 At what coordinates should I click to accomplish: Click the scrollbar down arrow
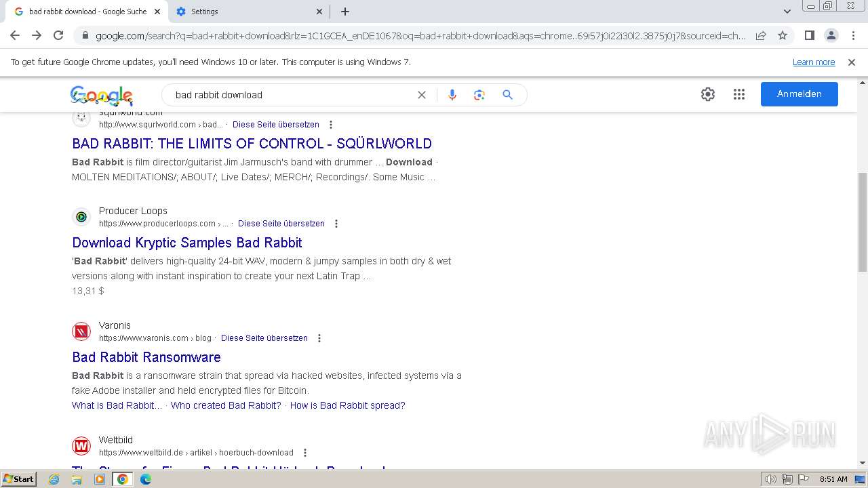click(x=862, y=464)
